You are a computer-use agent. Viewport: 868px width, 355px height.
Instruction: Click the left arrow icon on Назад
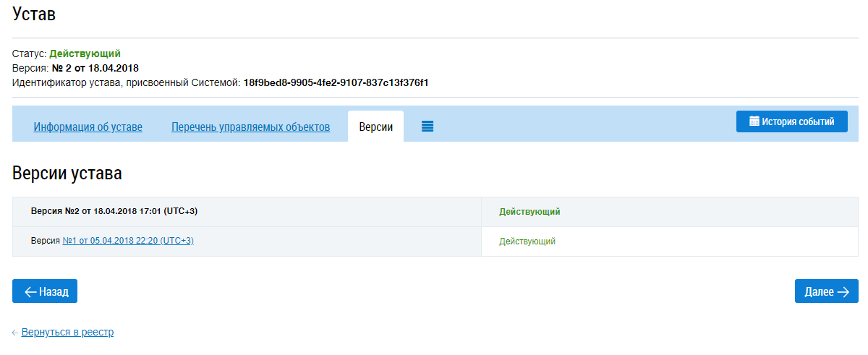pos(30,291)
